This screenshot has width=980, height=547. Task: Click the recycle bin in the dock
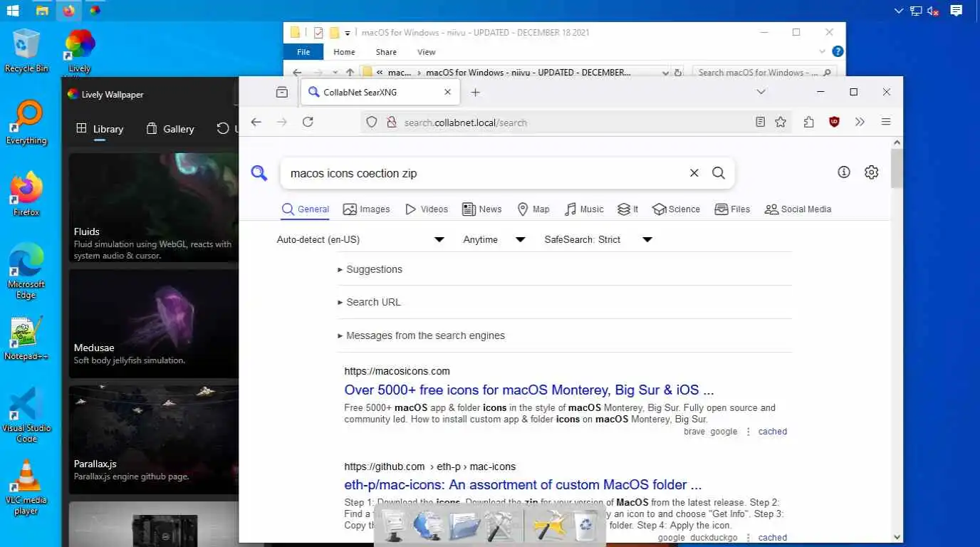coord(585,527)
